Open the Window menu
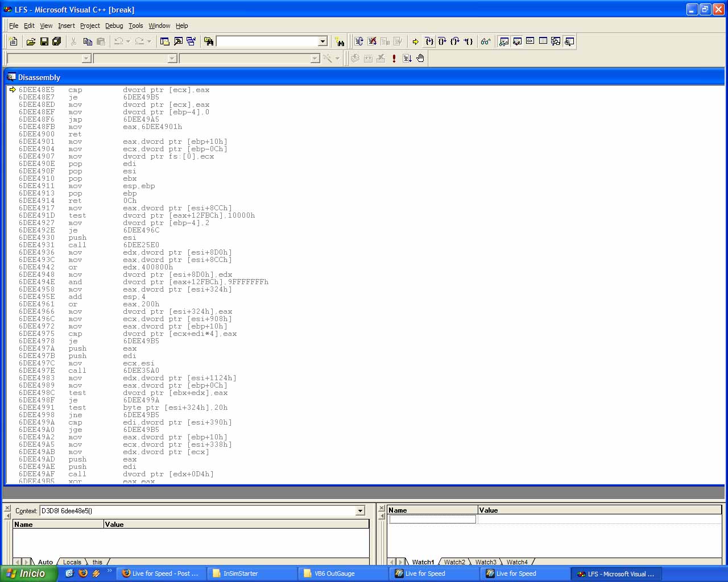Image resolution: width=728 pixels, height=582 pixels. coord(159,26)
